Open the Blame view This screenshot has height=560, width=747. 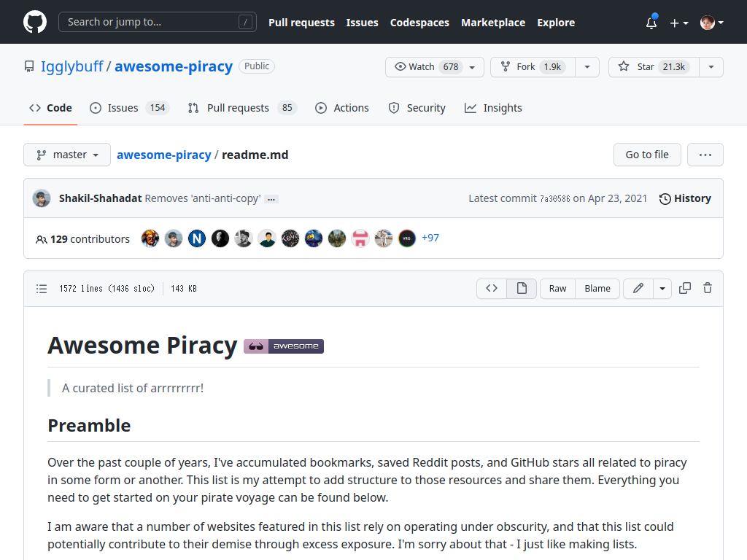pyautogui.click(x=597, y=289)
